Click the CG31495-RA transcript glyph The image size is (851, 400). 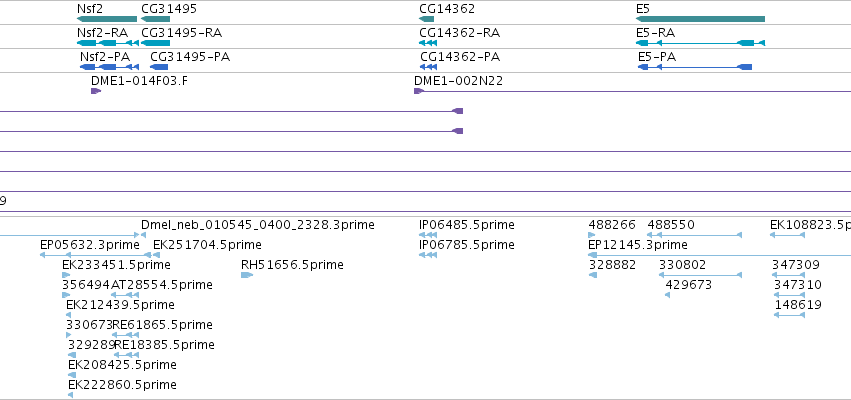coord(155,43)
